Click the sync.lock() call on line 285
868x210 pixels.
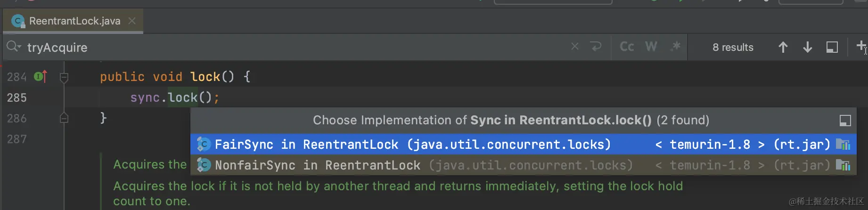(x=183, y=98)
